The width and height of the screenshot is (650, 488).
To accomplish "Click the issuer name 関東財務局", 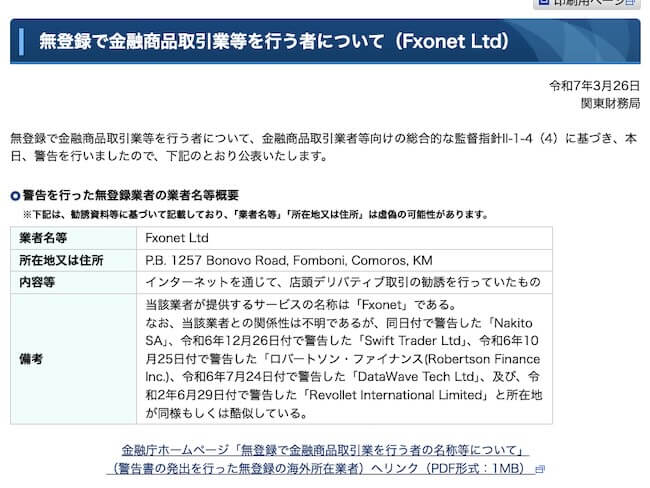I will tap(610, 103).
